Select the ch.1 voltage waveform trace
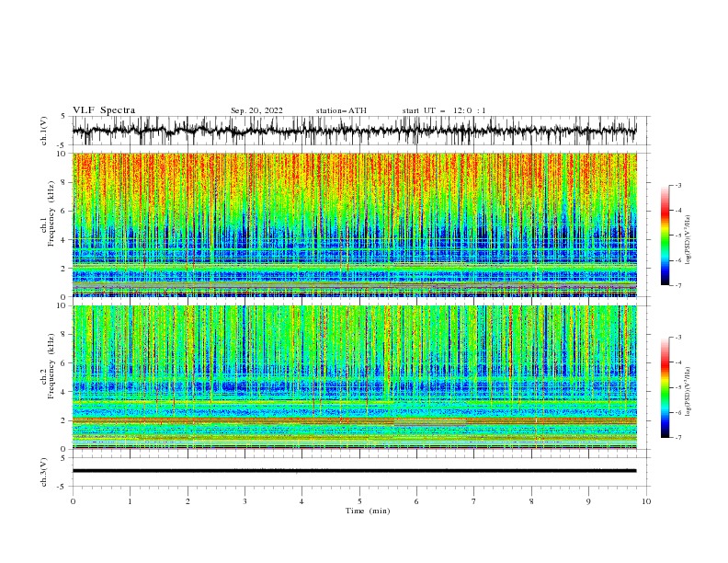This screenshot has height=563, width=728. pyautogui.click(x=354, y=131)
